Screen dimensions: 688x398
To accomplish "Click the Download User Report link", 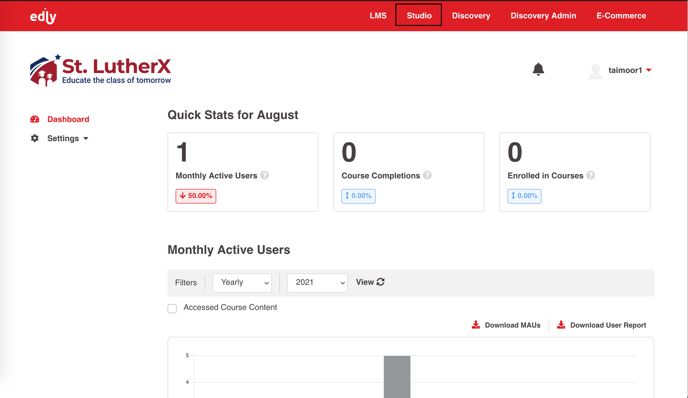I will point(608,325).
